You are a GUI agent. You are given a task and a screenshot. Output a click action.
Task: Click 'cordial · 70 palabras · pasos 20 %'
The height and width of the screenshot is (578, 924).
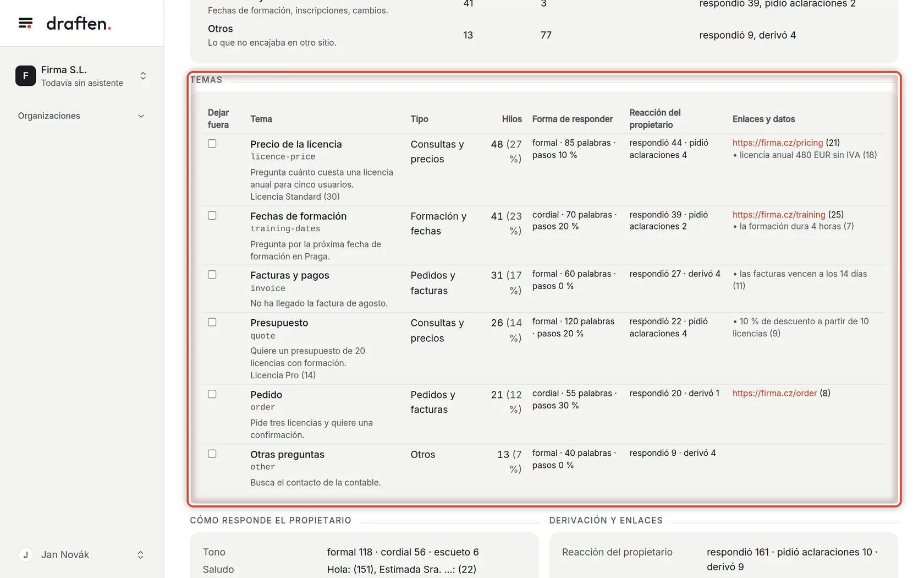[575, 220]
